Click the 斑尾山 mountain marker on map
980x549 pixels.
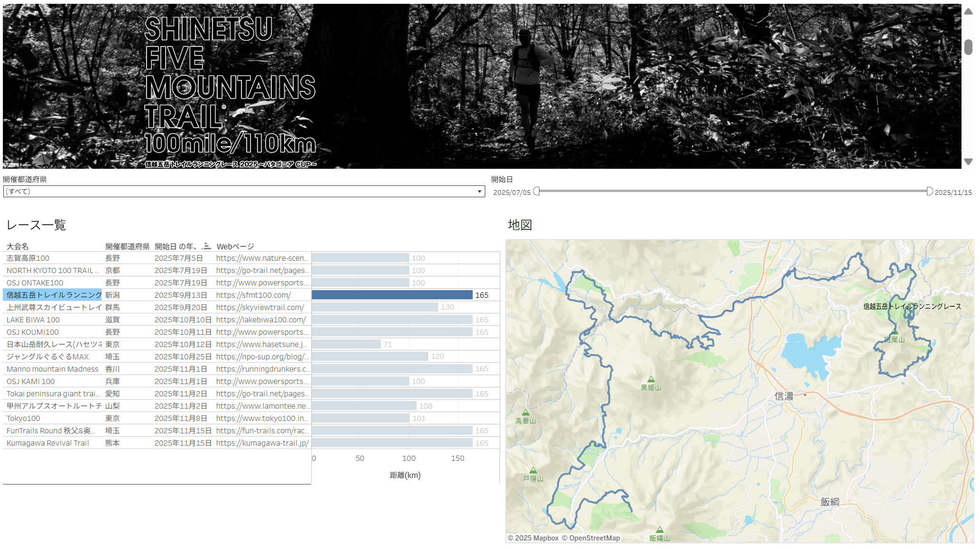tap(895, 332)
